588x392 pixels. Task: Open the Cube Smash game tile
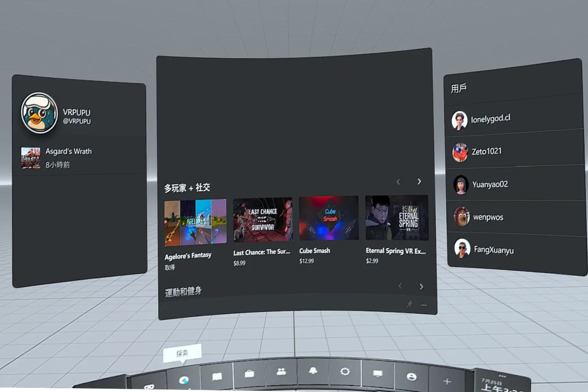[329, 218]
